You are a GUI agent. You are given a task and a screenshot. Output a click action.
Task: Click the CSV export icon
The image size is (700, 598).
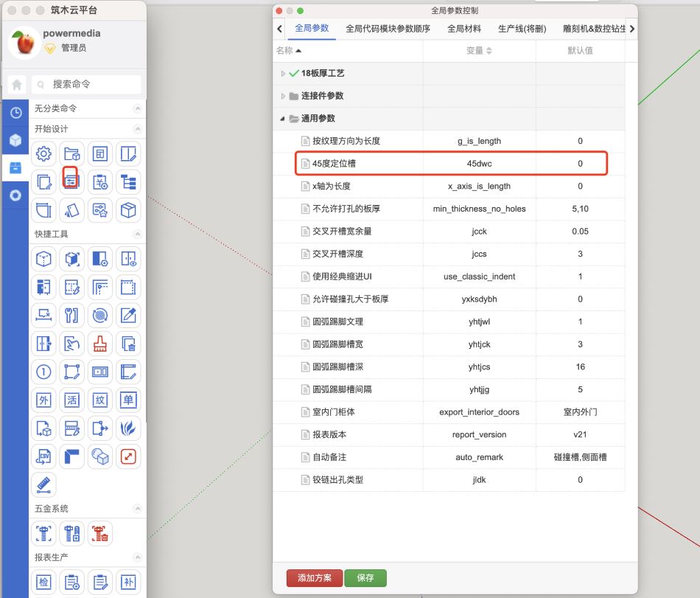point(44,456)
